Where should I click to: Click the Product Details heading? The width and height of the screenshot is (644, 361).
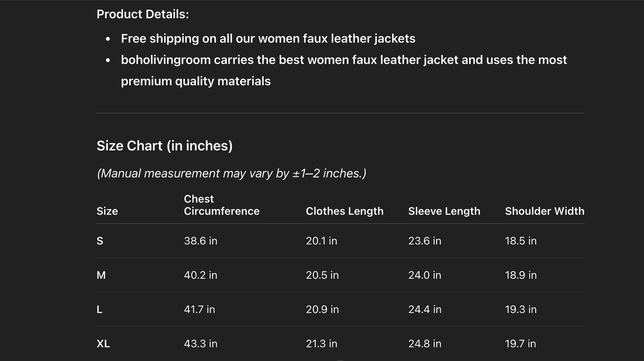coord(143,14)
